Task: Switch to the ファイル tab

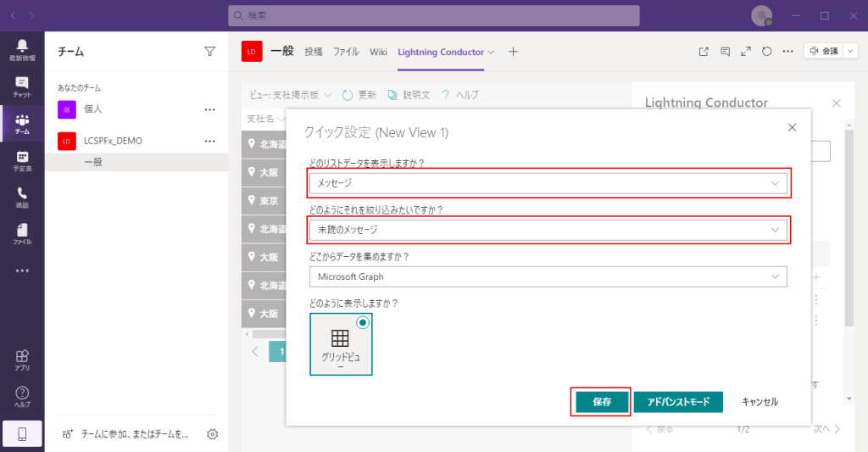Action: click(x=346, y=52)
